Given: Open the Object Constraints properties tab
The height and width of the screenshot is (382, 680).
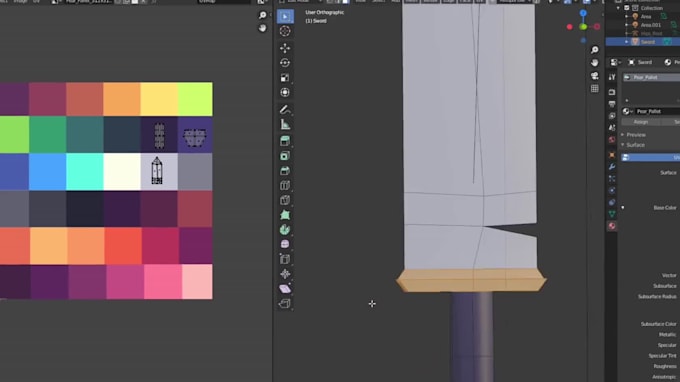Looking at the screenshot, I should [x=612, y=202].
